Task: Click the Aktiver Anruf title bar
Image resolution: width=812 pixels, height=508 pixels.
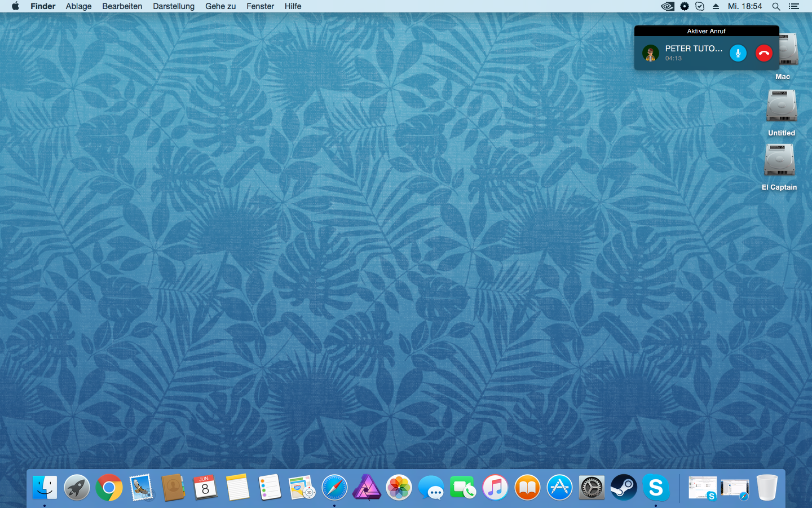Action: click(707, 31)
